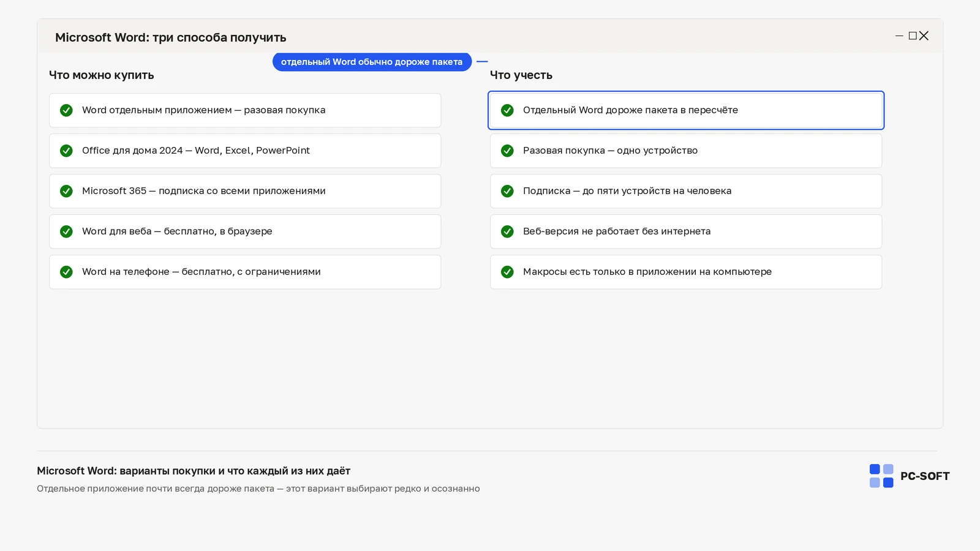Image resolution: width=980 pixels, height=551 pixels.
Task: Select row text 'Отдельный Word дороже пакета в пересчёте'
Action: (630, 110)
